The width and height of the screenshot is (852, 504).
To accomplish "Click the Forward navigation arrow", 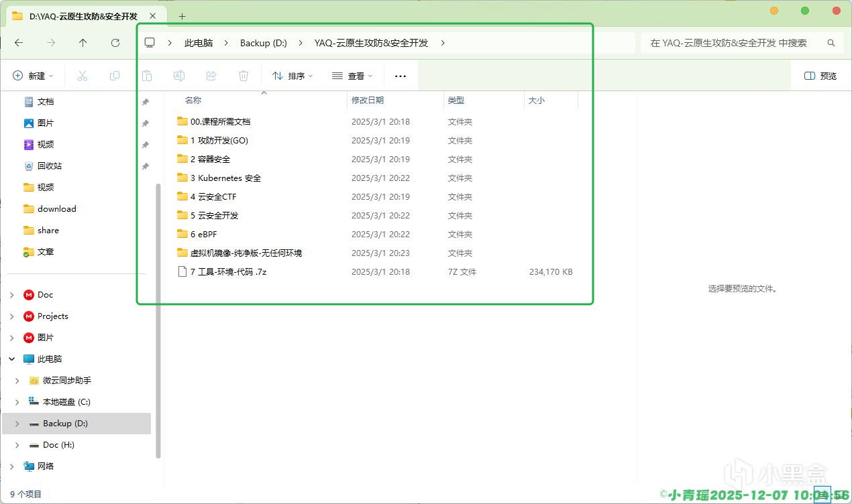I will click(x=51, y=42).
